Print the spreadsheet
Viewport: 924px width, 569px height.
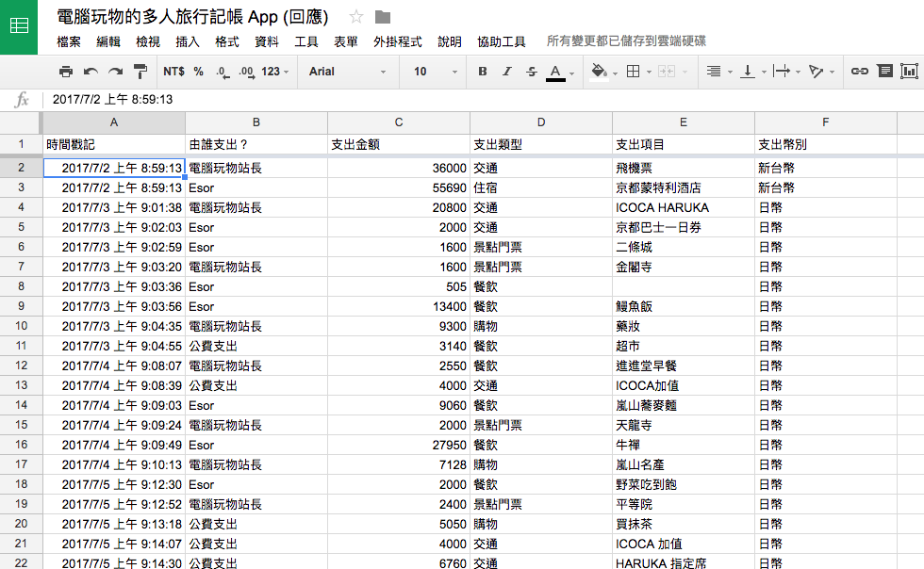click(66, 72)
